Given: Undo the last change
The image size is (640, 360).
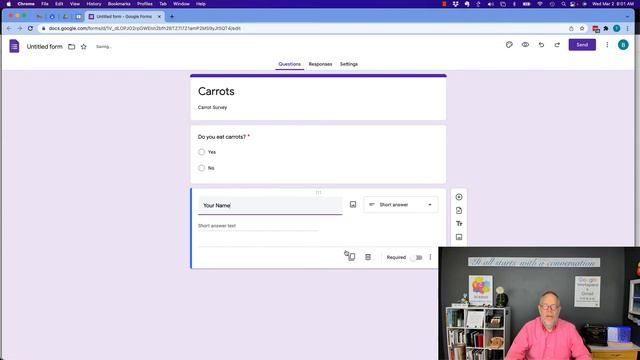Looking at the screenshot, I should click(541, 45).
